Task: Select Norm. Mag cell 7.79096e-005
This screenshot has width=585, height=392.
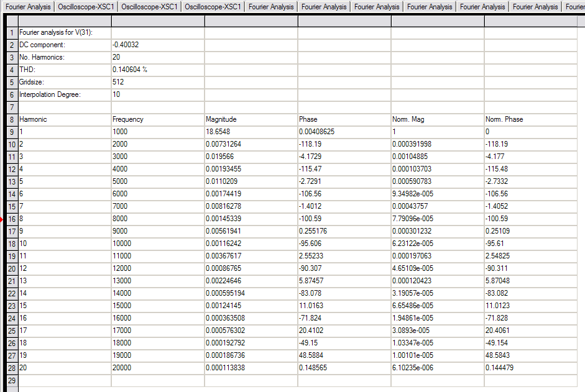Action: point(438,219)
